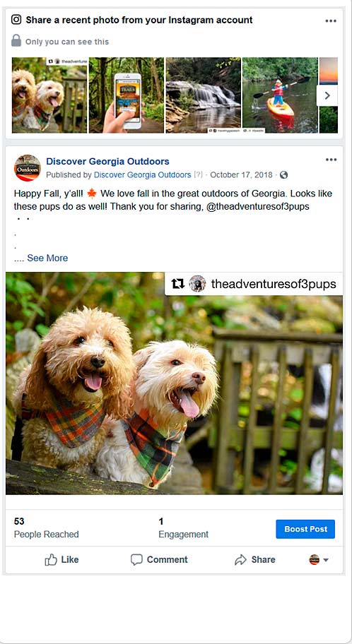Open Discover Georgia Outdoors page title link
The image size is (352, 644).
pyautogui.click(x=107, y=162)
